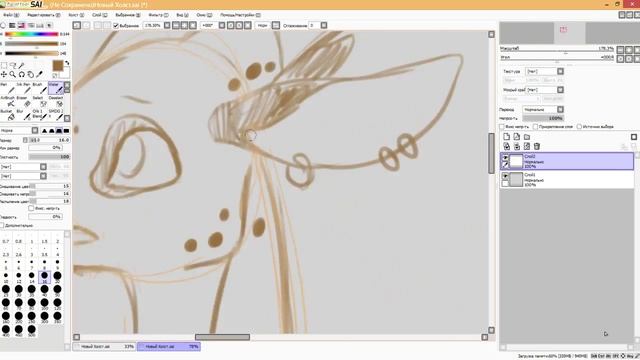Choose the Deselect brush tool
The image size is (640, 360).
(56, 102)
